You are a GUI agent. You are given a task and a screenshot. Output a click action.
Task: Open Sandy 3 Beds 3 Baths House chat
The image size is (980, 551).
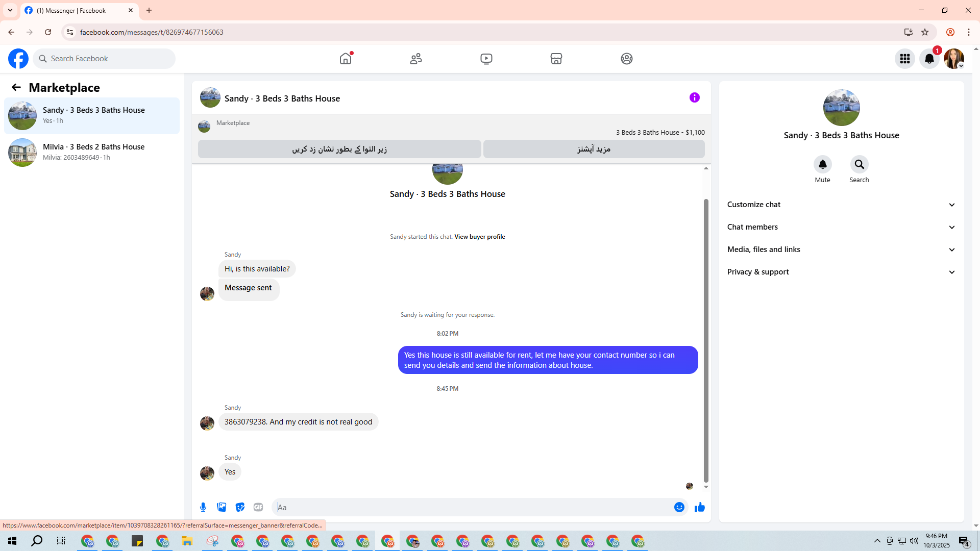pyautogui.click(x=92, y=116)
